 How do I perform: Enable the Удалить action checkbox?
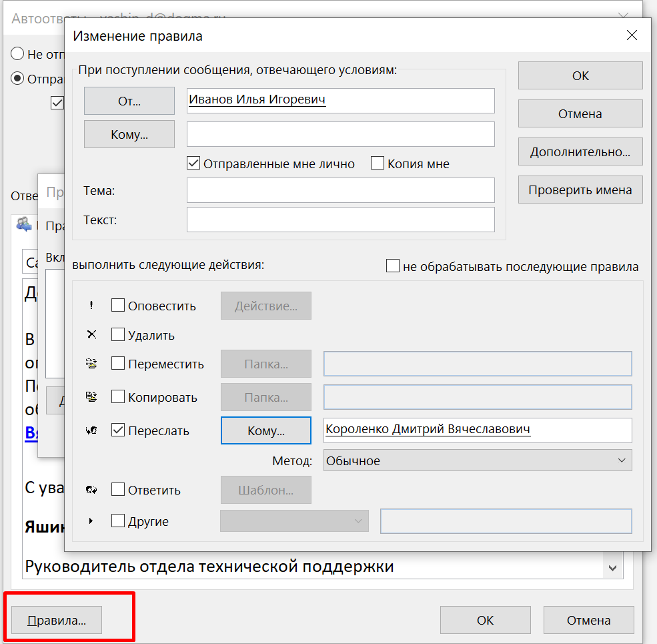click(118, 335)
